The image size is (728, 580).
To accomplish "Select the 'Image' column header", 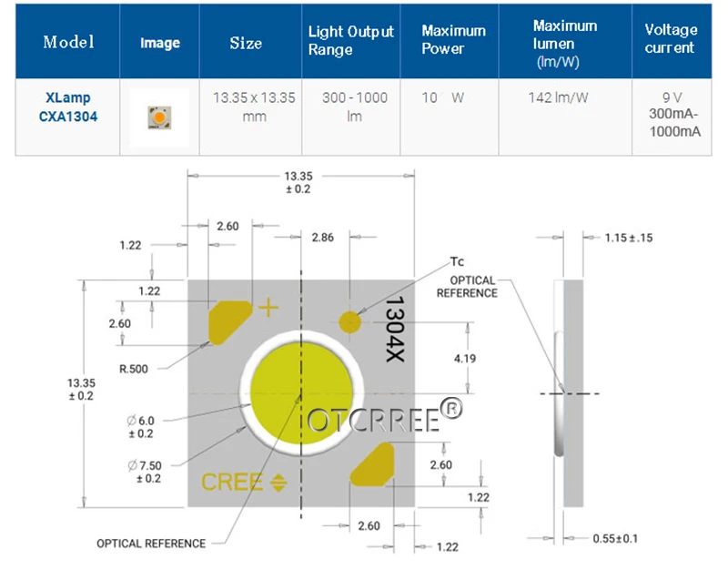I will pos(160,43).
